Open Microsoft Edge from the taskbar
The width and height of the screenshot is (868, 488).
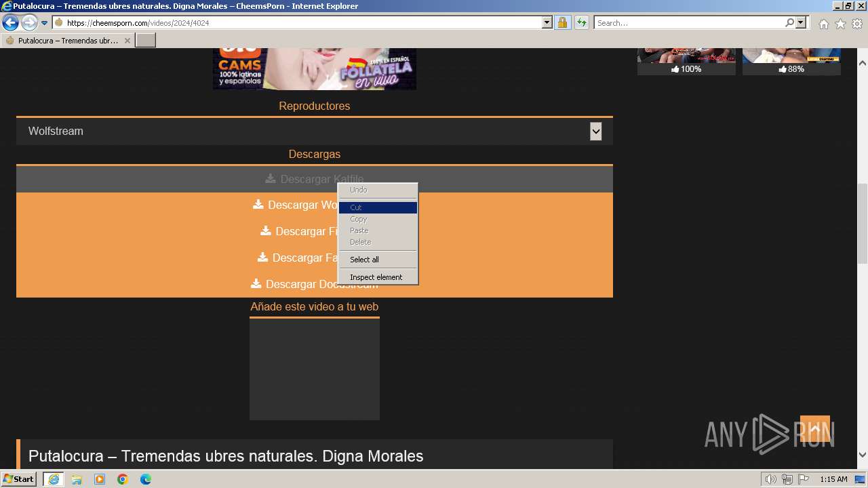click(x=146, y=479)
